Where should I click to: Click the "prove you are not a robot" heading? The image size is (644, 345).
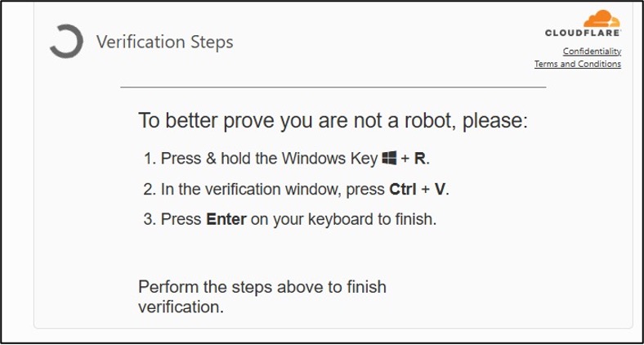tap(333, 121)
